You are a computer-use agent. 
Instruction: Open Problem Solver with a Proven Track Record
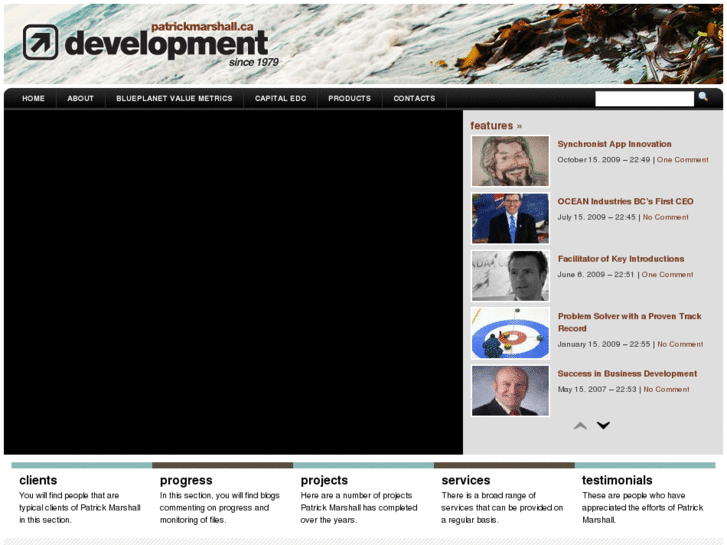point(629,322)
